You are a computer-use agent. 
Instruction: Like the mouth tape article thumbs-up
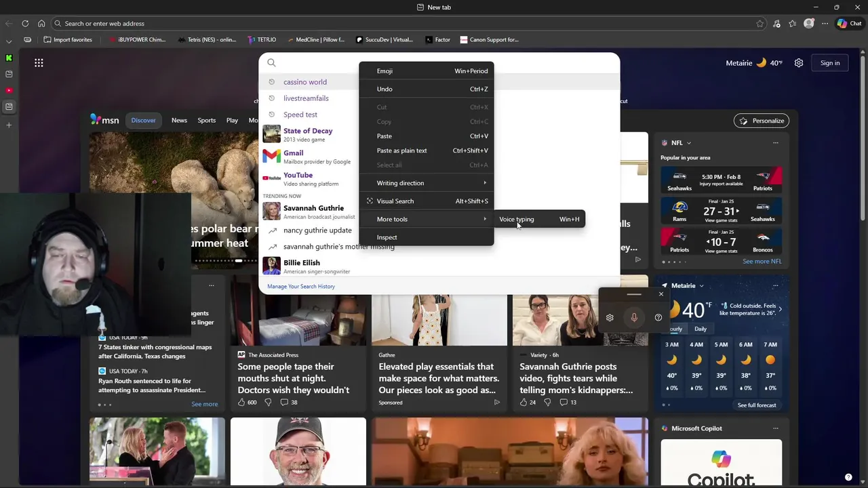[241, 402]
